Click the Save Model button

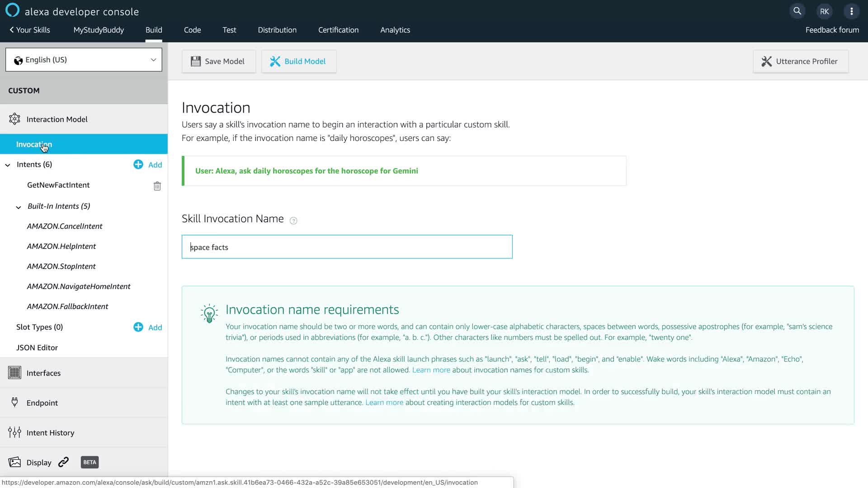coord(218,61)
